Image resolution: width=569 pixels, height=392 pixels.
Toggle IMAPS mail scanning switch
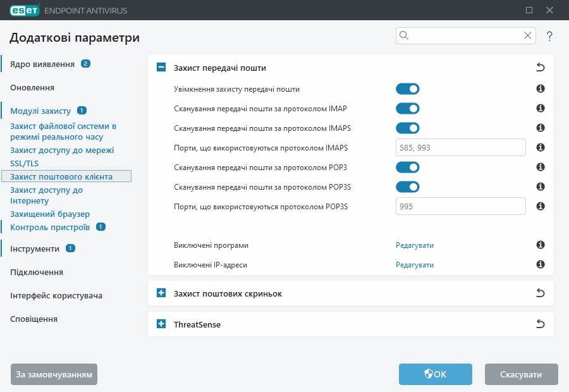point(408,128)
